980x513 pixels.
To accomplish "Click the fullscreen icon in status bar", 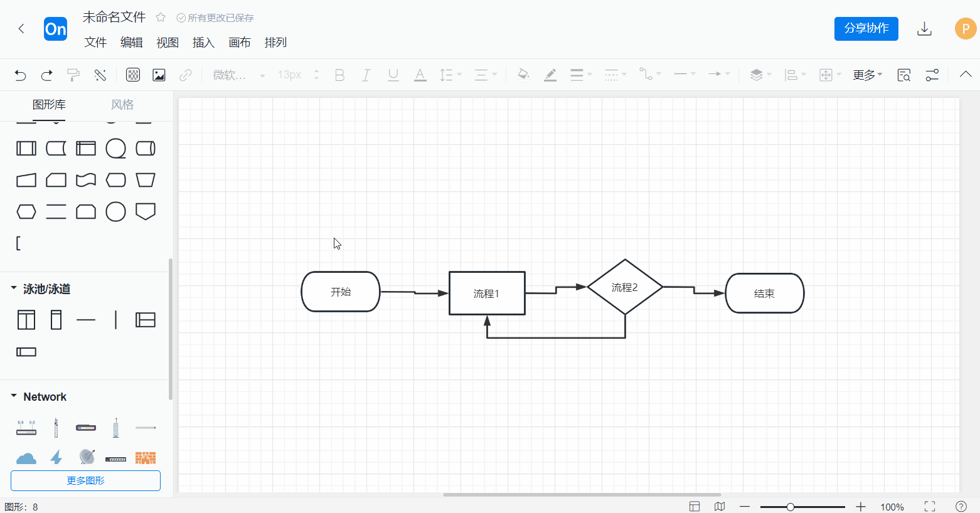I will click(x=930, y=506).
